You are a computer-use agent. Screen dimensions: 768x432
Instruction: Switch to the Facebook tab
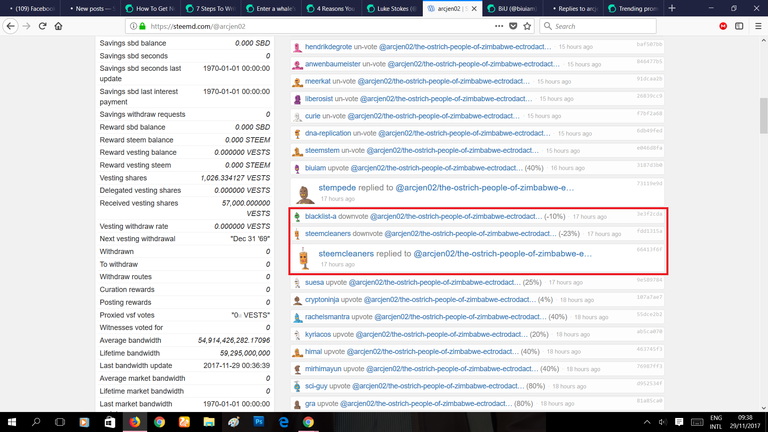(x=30, y=8)
